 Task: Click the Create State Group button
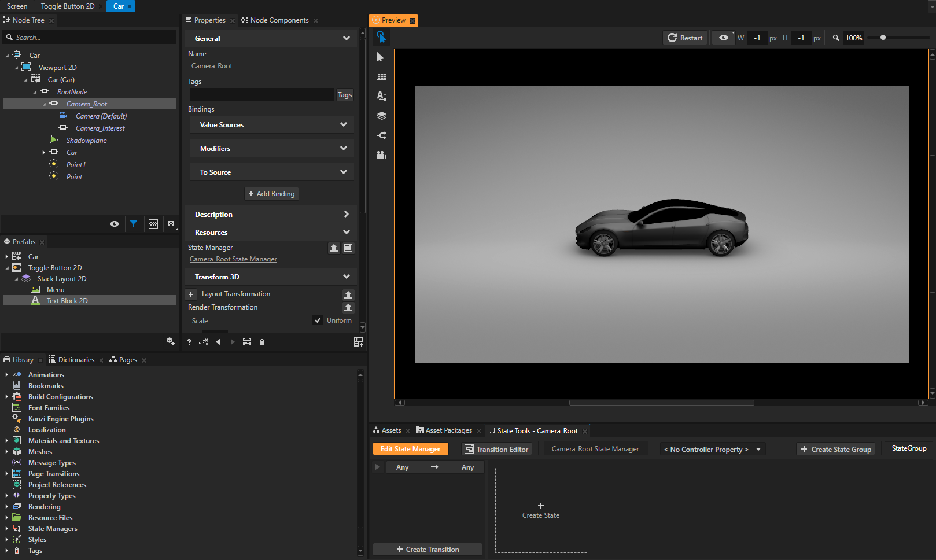835,448
